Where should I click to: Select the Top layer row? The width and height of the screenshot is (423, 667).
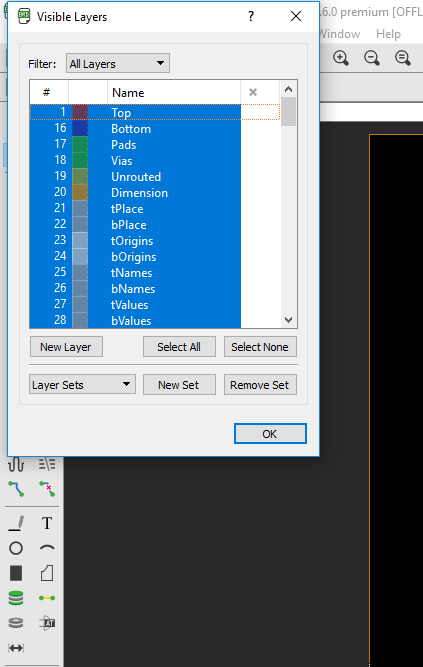click(x=155, y=112)
